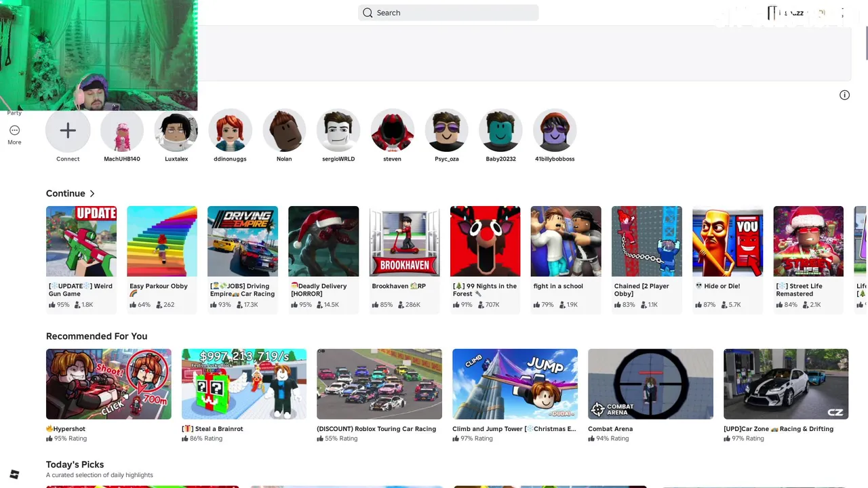Open steven friend avatar
Image resolution: width=868 pixels, height=488 pixels.
(x=392, y=131)
